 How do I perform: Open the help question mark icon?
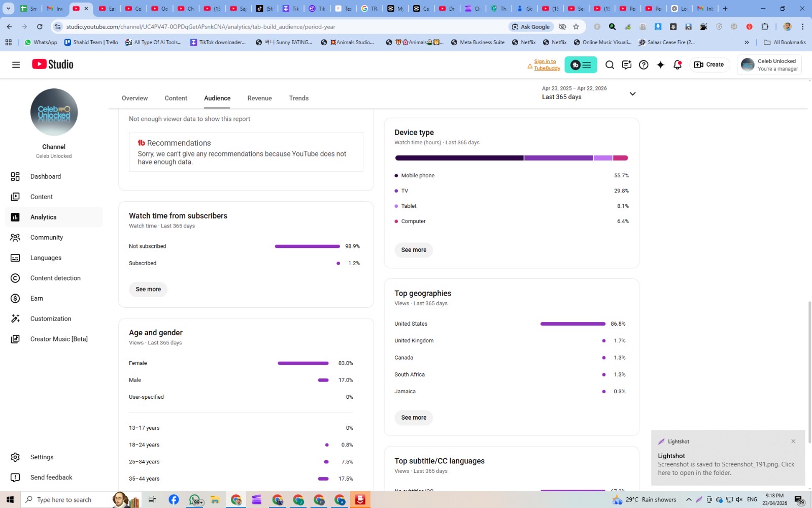click(x=644, y=65)
